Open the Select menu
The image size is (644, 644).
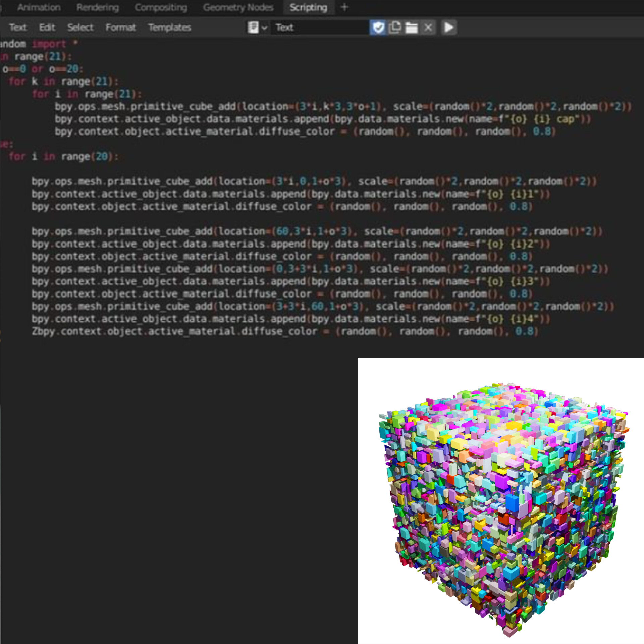pos(80,27)
